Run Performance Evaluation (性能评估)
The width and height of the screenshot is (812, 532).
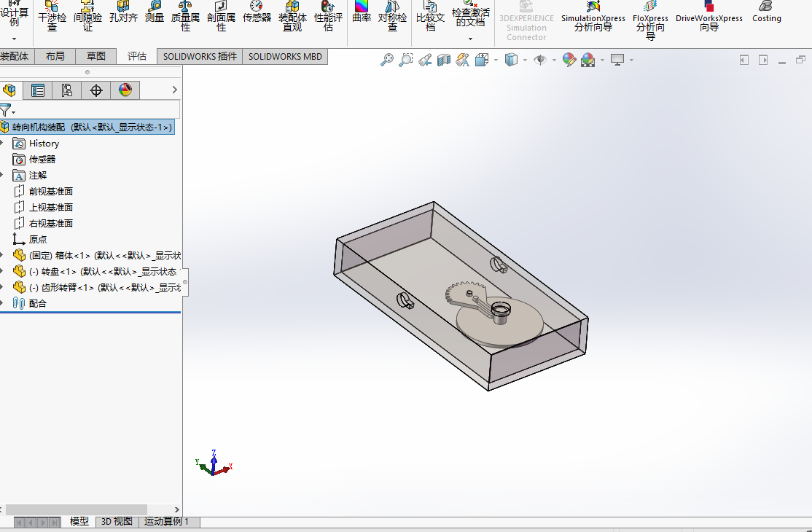[328, 17]
